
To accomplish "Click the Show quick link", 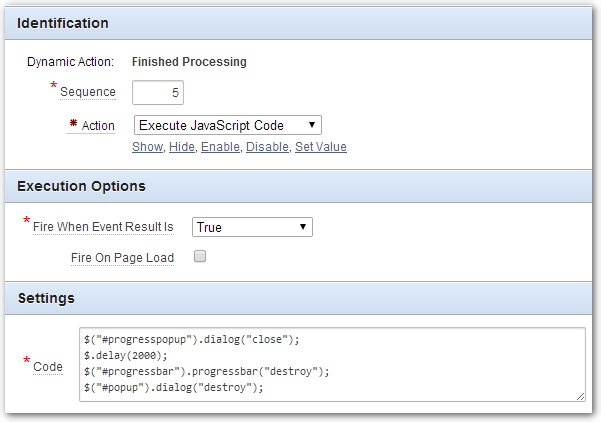I will [148, 147].
